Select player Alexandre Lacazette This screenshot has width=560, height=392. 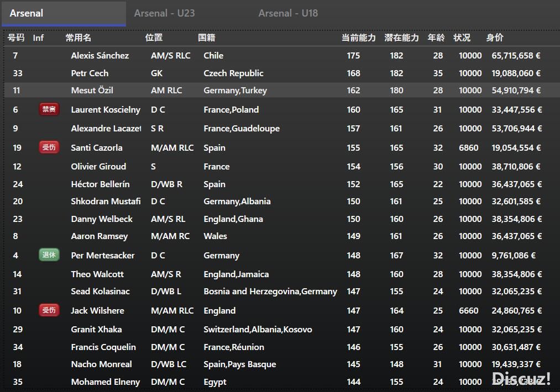point(106,129)
